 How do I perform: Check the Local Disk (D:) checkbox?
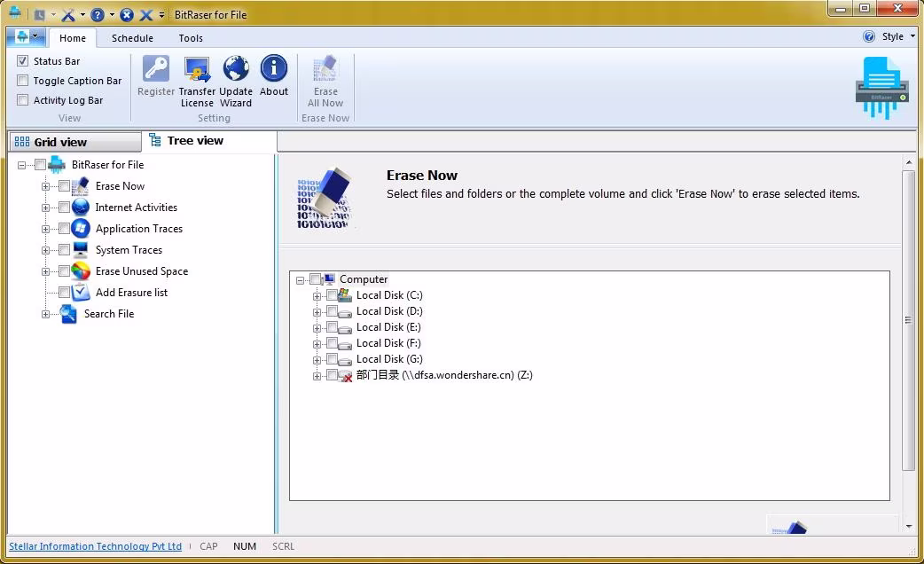point(332,310)
